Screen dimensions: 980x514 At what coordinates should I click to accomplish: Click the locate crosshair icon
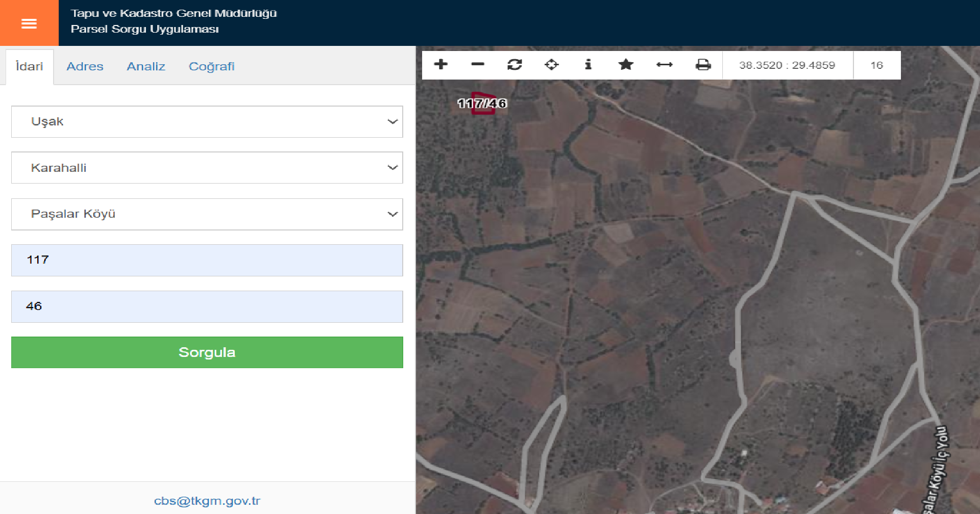(552, 64)
